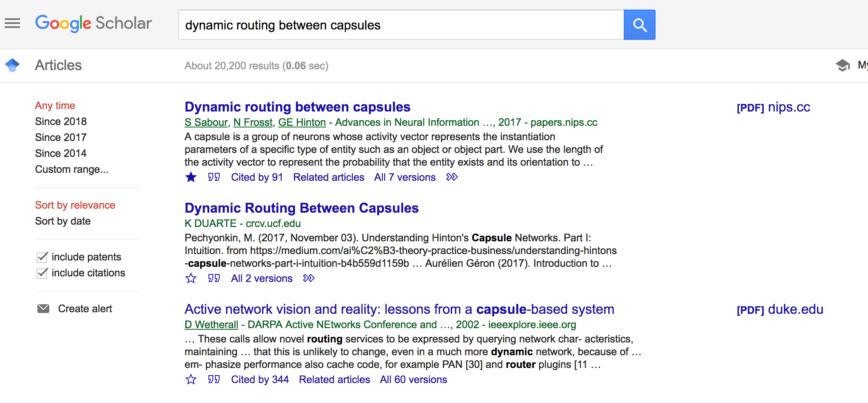Click inside the search query field

click(398, 25)
